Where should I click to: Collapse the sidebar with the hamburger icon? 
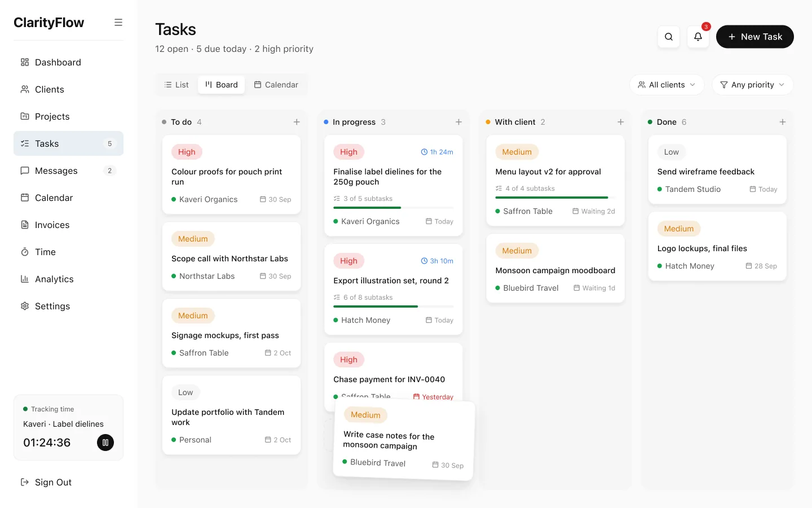[x=118, y=23]
